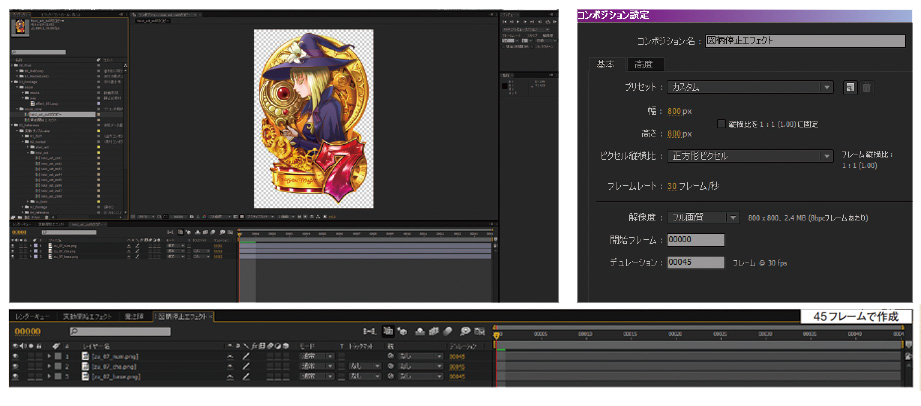The height and width of the screenshot is (406, 921).
Task: Click parent pick whip for zu_07_num.png layer
Action: pyautogui.click(x=390, y=357)
